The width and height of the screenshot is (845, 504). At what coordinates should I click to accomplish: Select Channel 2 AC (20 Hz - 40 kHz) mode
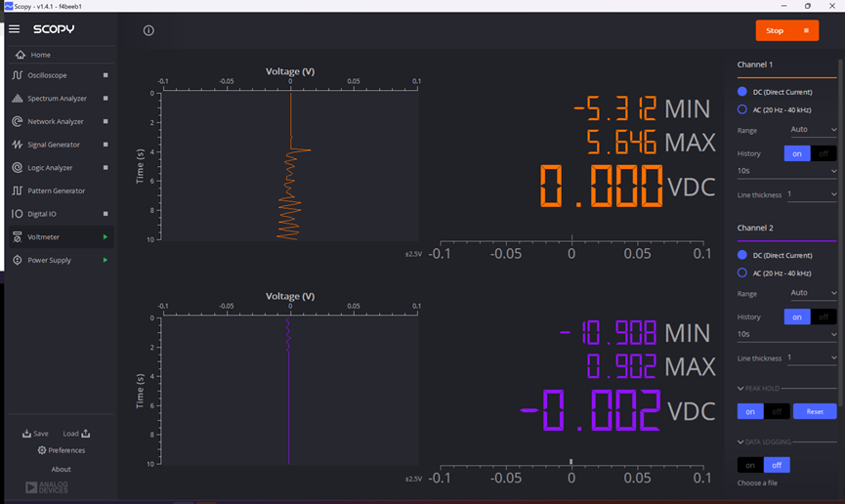742,273
